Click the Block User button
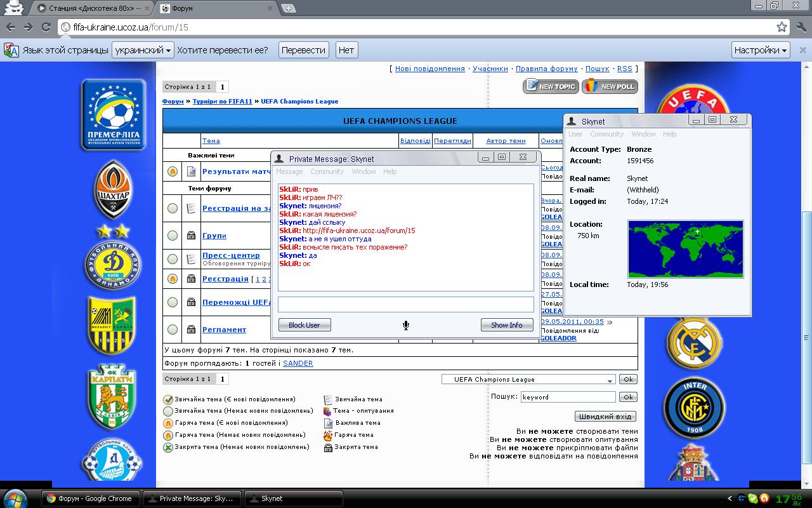 (304, 325)
